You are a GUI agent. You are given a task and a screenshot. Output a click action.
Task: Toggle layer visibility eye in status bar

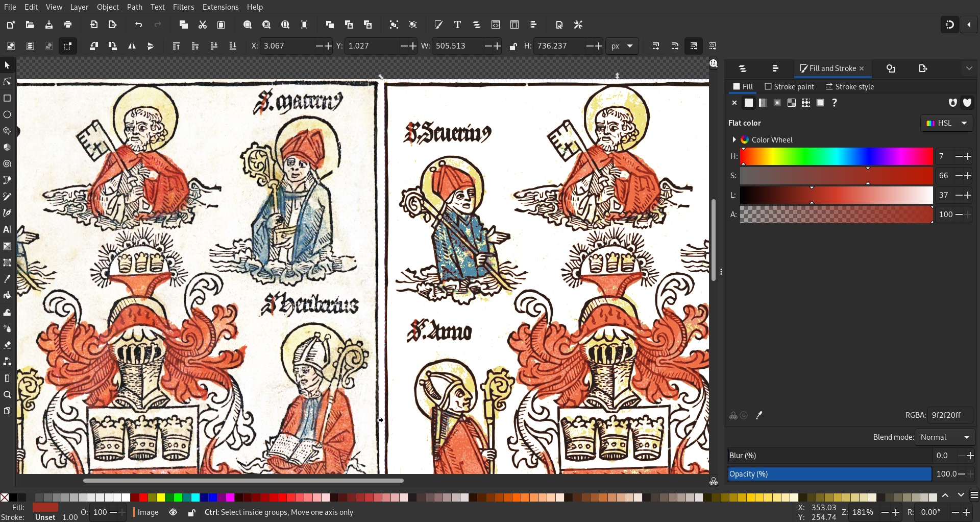click(x=173, y=512)
